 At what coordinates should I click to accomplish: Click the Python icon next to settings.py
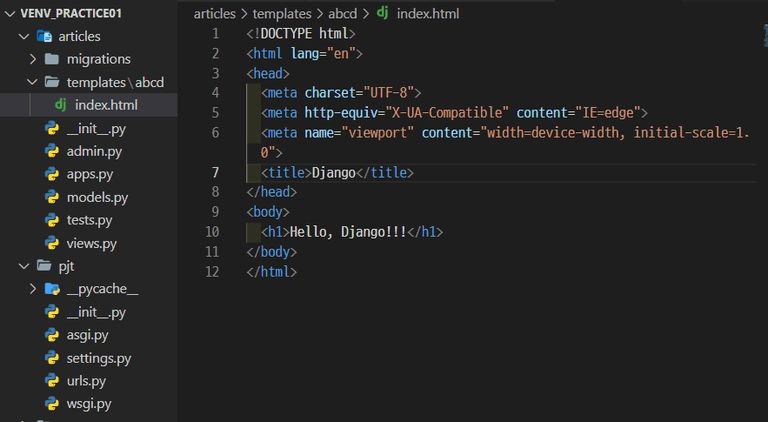[x=52, y=358]
